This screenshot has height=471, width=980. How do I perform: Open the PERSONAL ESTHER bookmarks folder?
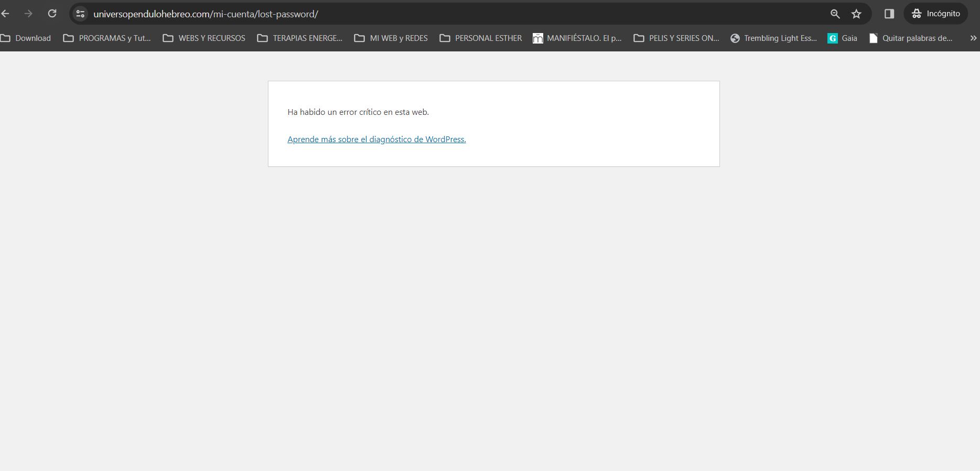[x=481, y=38]
